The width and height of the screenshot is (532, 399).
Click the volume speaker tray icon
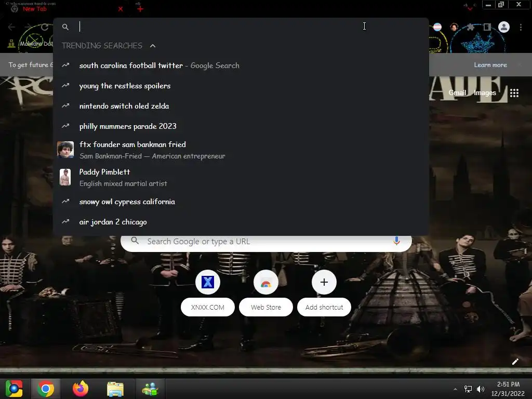point(481,389)
